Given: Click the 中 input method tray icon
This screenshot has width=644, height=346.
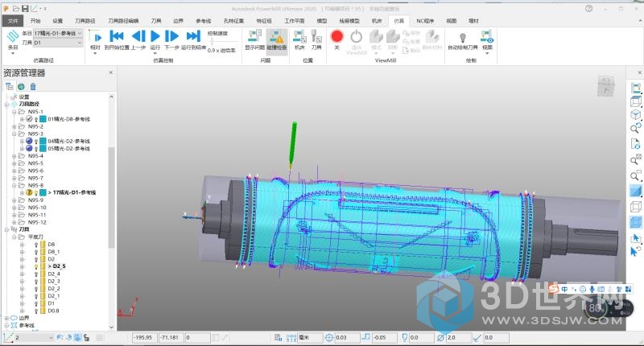Looking at the screenshot, I should [x=565, y=289].
